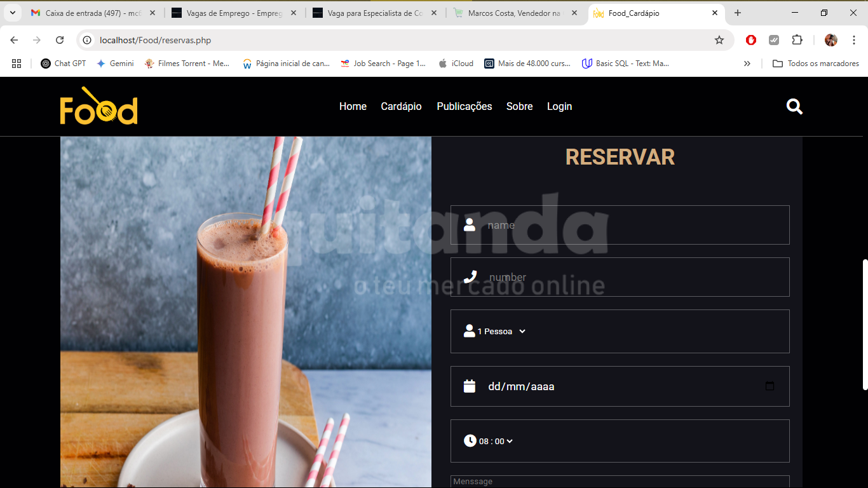Image resolution: width=868 pixels, height=488 pixels.
Task: Switch to the Marcos Costa, Vendedor tab
Action: [x=516, y=13]
